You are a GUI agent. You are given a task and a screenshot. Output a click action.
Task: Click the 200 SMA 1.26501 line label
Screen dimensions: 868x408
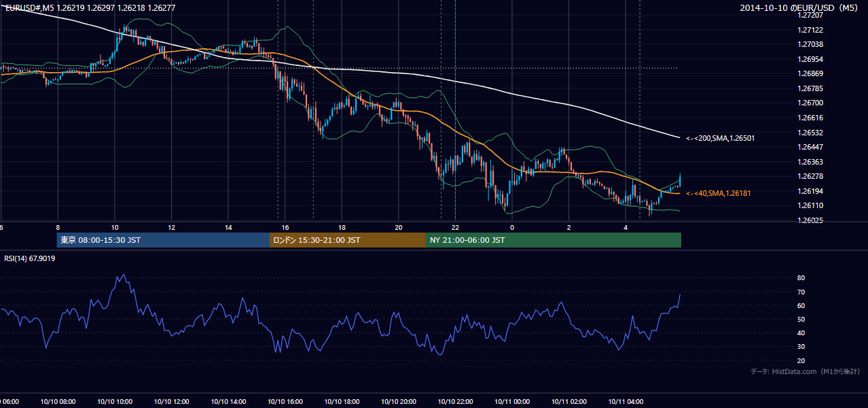coord(720,138)
